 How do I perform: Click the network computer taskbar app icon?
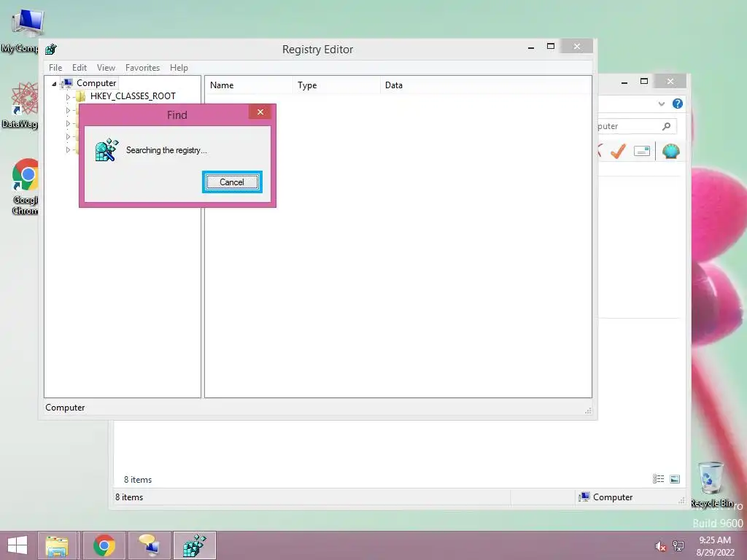click(149, 545)
